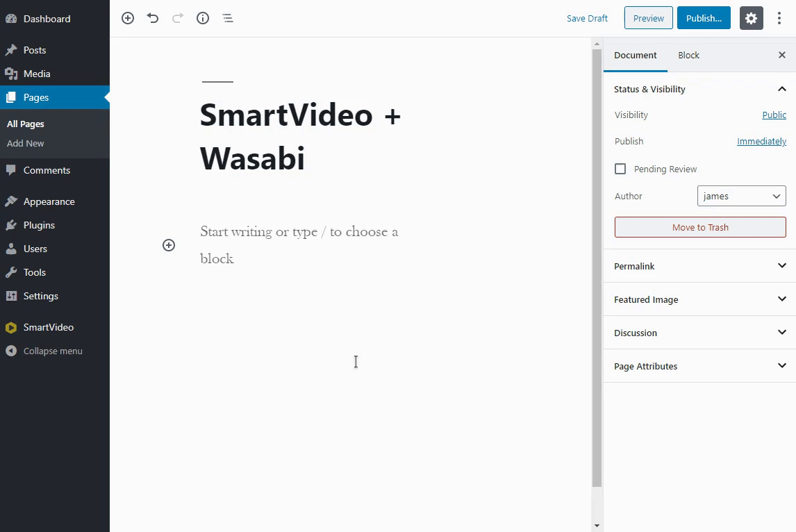Open Dashboard from the admin menu
The image size is (796, 532).
(x=55, y=19)
